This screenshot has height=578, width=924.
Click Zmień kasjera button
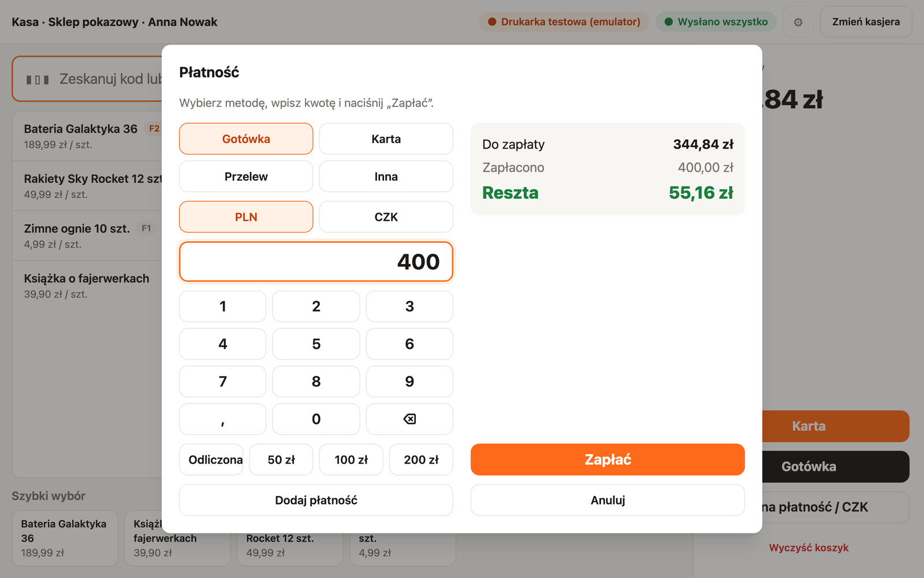click(866, 22)
